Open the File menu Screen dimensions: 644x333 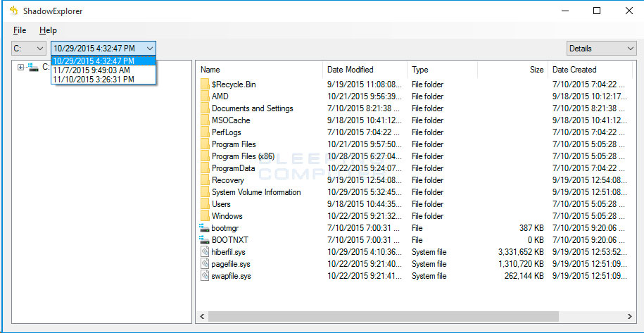(20, 30)
